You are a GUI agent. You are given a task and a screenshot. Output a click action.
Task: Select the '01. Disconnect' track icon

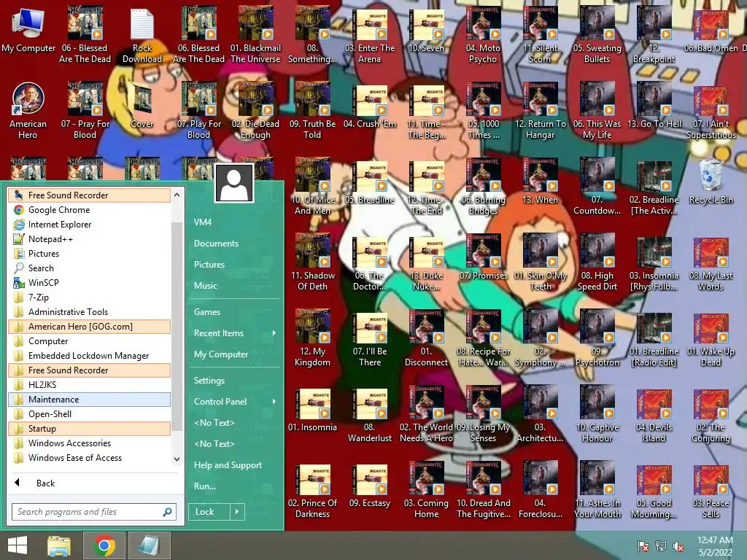426,338
